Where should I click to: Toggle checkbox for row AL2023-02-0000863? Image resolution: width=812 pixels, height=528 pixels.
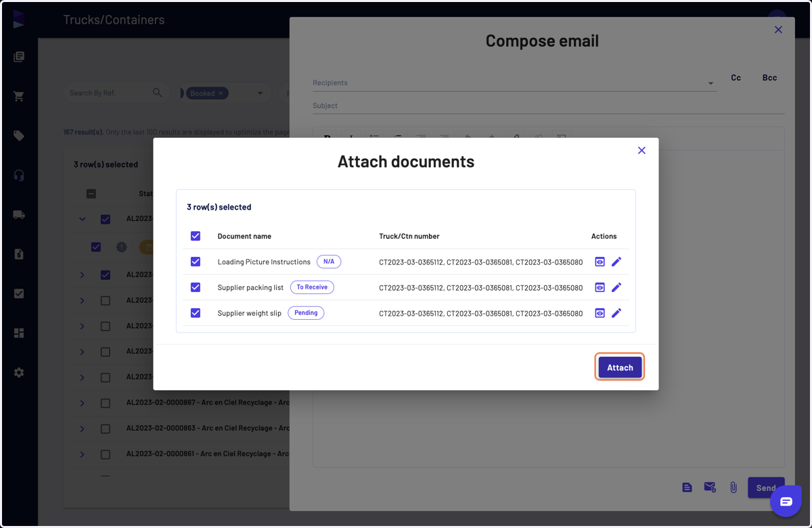pos(106,429)
